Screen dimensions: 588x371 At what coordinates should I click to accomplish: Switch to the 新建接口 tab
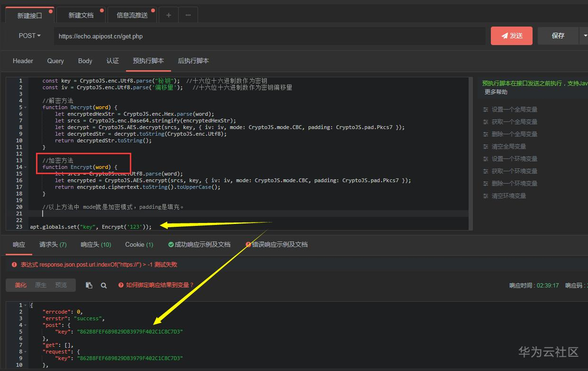[29, 15]
